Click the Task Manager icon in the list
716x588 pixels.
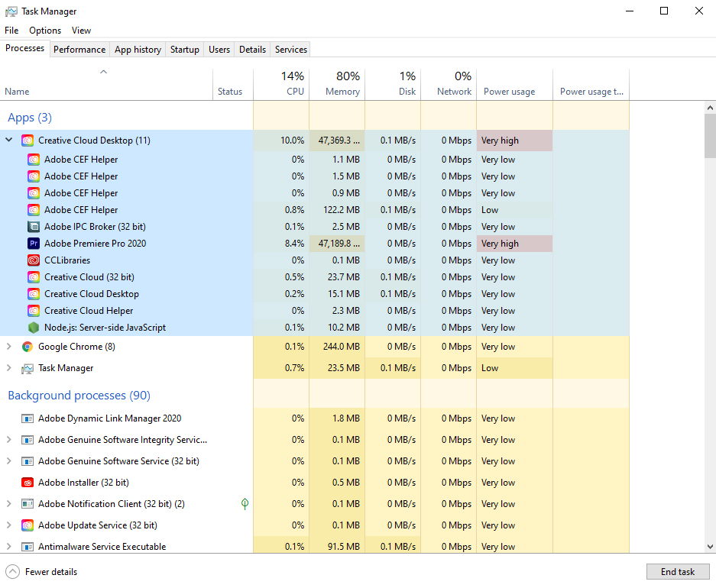pyautogui.click(x=28, y=368)
